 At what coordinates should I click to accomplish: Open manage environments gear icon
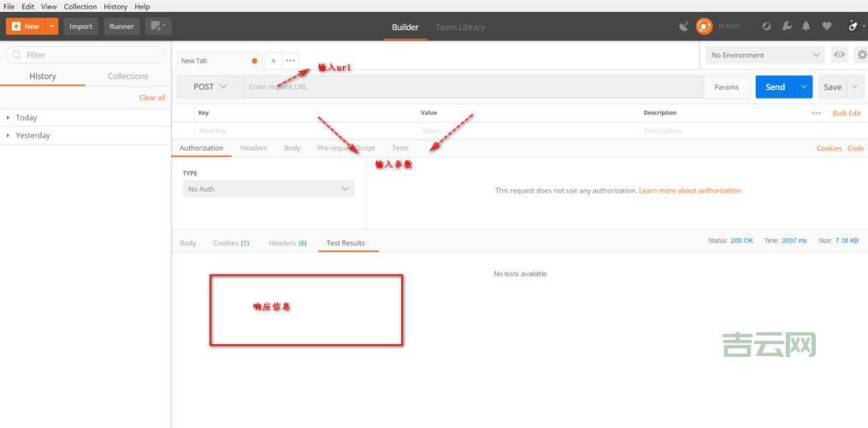coord(861,55)
